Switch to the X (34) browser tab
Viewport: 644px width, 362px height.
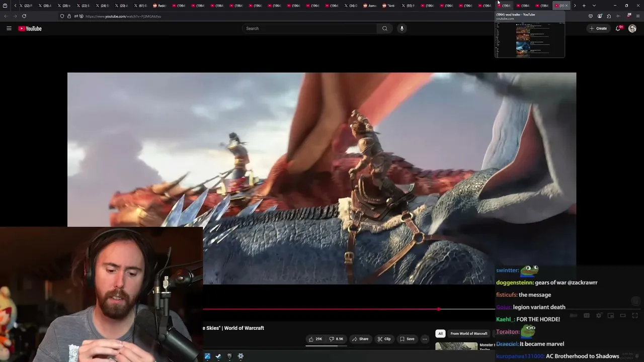pyautogui.click(x=350, y=6)
